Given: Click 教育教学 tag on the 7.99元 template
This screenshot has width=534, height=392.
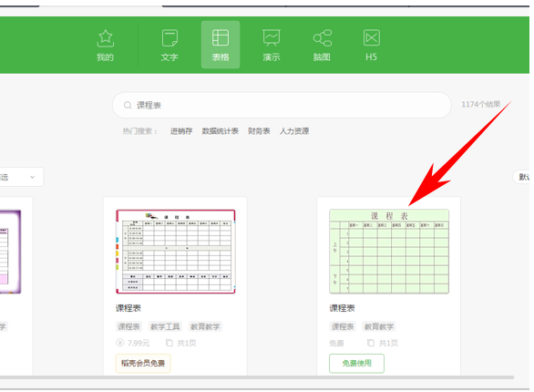Looking at the screenshot, I should 205,326.
